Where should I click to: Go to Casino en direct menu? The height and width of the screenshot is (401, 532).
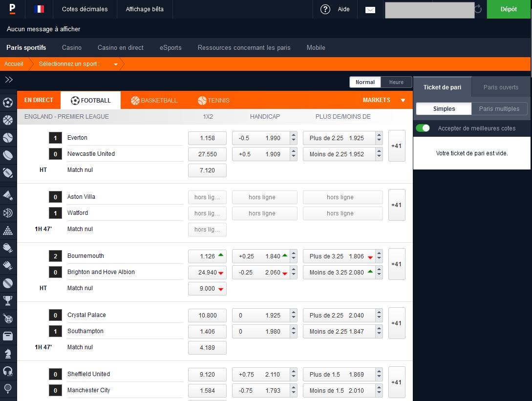coord(121,47)
